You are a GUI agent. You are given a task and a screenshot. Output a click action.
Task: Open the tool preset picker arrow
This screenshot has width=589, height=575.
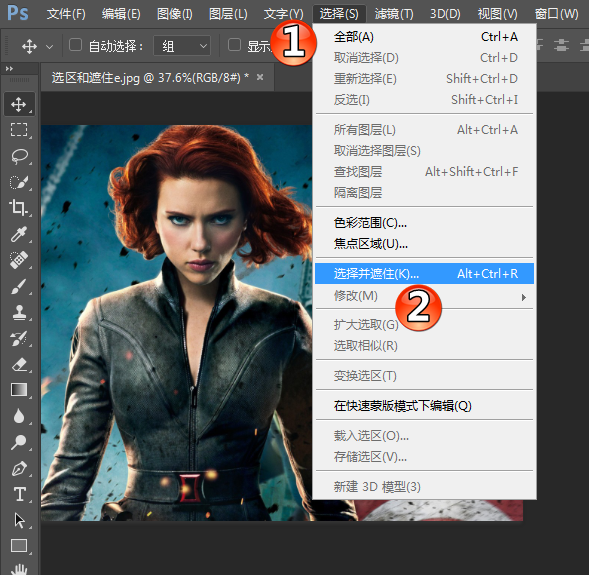tap(49, 47)
